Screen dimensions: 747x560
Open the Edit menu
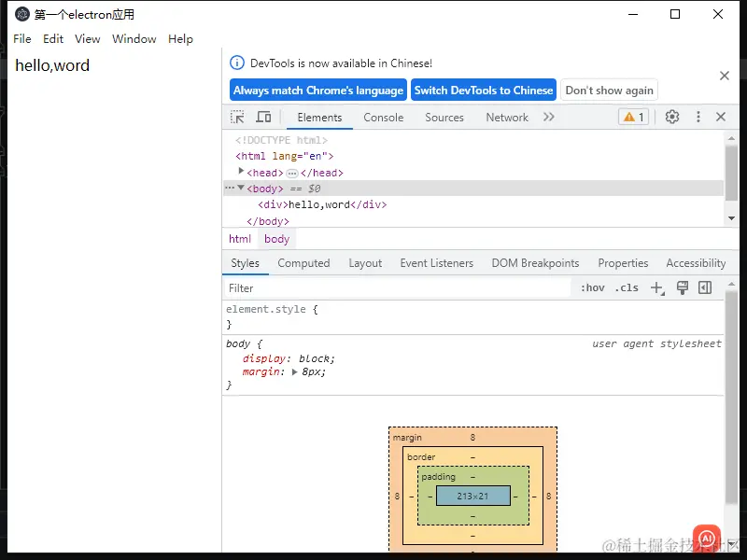coord(53,39)
